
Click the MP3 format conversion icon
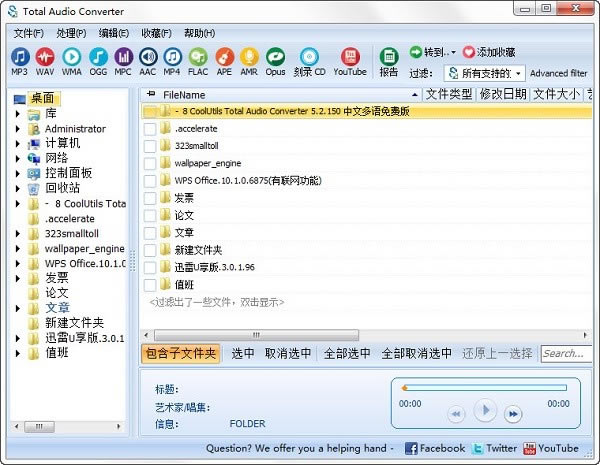tap(20, 60)
